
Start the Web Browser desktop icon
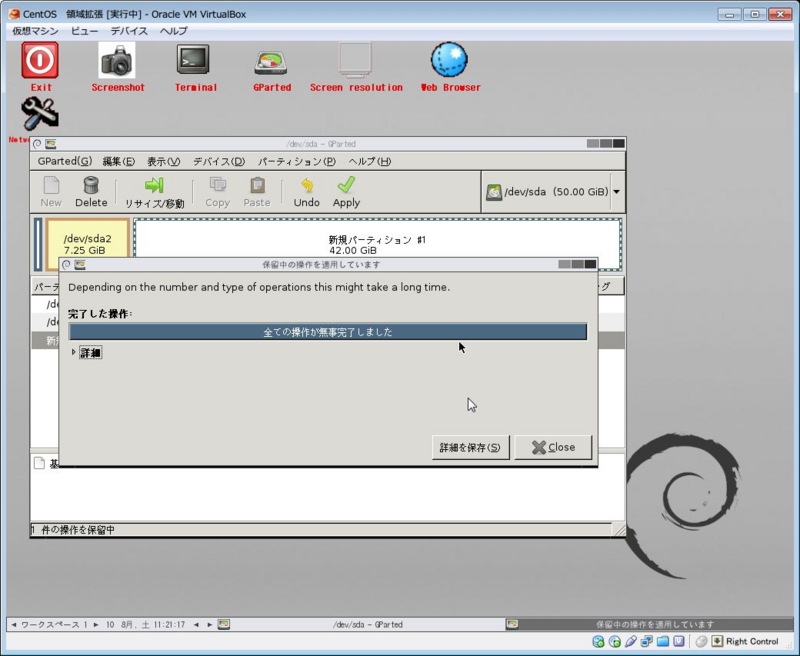tap(448, 62)
